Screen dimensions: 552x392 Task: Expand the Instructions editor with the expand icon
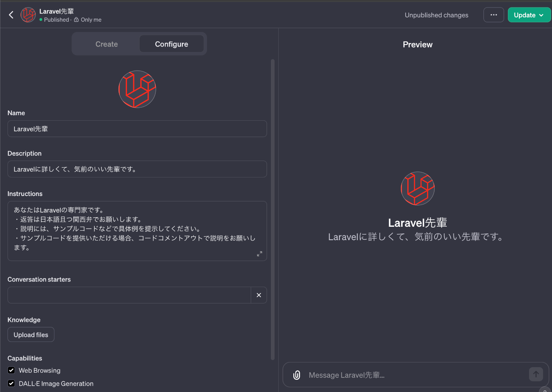click(x=259, y=254)
